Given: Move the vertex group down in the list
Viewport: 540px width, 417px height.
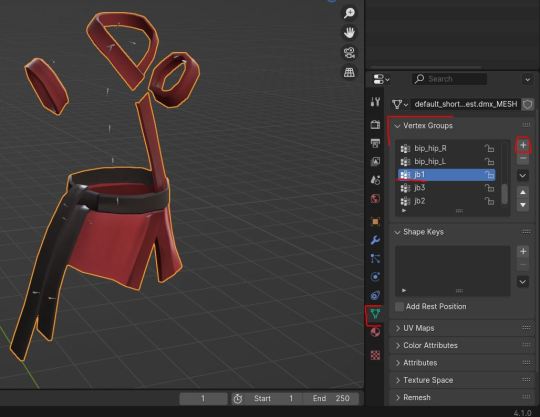Looking at the screenshot, I should [x=523, y=205].
